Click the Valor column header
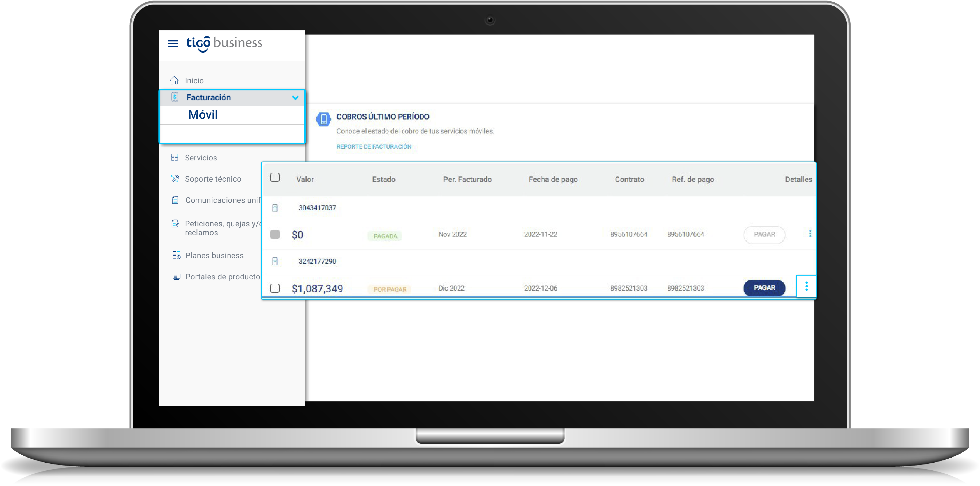The height and width of the screenshot is (486, 980). 305,179
